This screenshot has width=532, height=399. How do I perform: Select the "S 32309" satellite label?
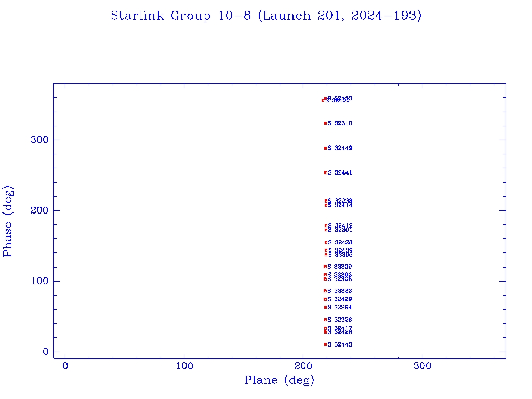coord(340,267)
